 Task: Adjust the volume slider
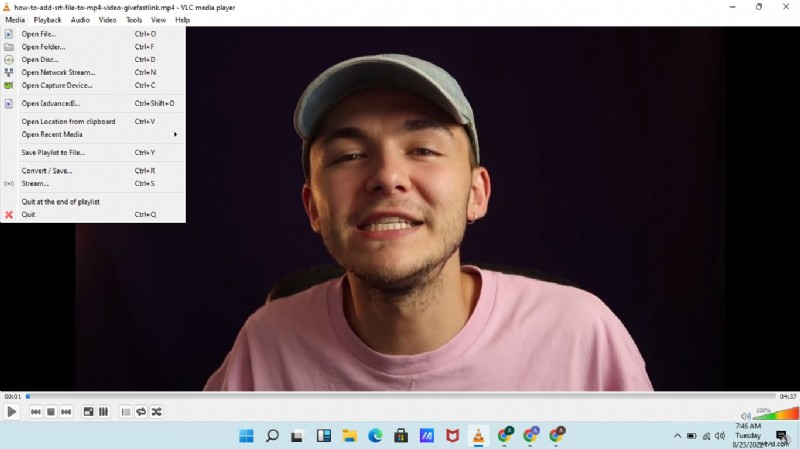click(776, 413)
